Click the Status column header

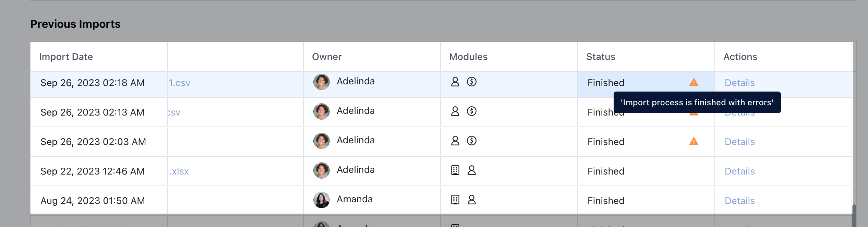601,57
